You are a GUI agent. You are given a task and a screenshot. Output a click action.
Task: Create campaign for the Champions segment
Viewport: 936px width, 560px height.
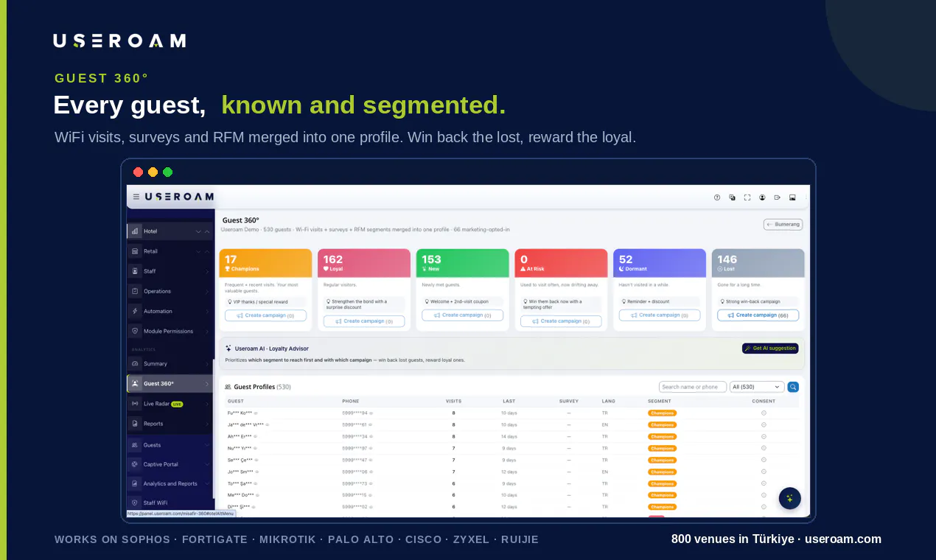click(265, 315)
